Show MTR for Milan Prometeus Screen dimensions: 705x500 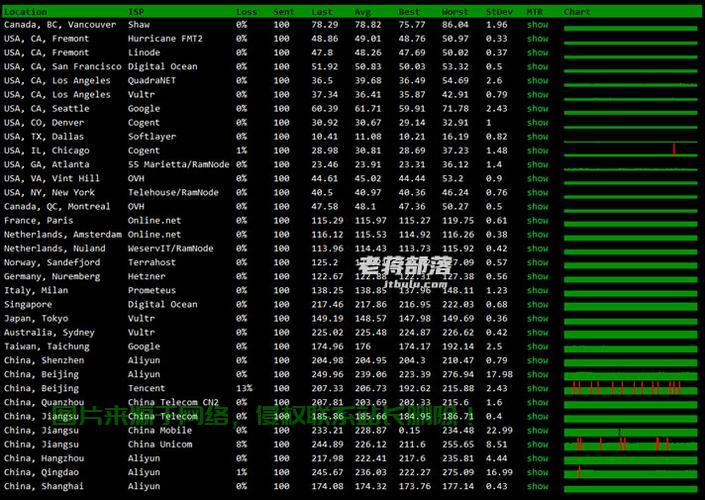pyautogui.click(x=537, y=290)
